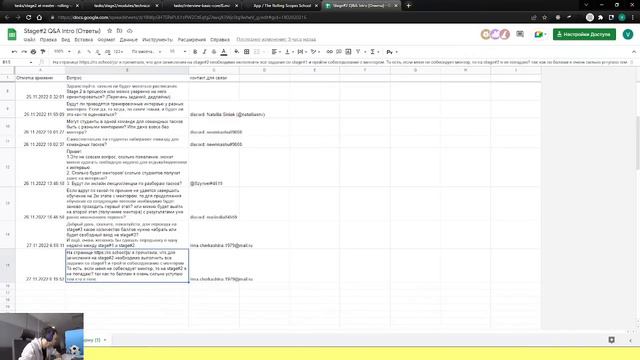The image size is (640, 360).
Task: Select the Отметка времени header cell
Action: coord(40,78)
